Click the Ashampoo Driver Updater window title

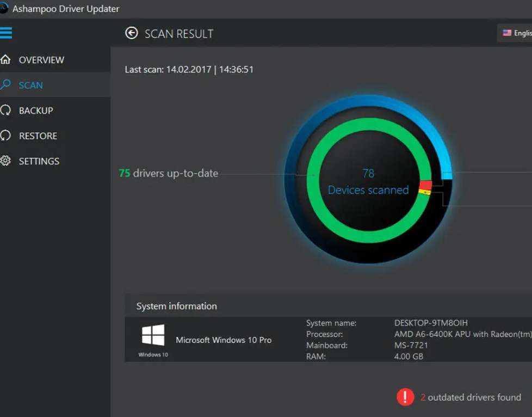[x=66, y=9]
